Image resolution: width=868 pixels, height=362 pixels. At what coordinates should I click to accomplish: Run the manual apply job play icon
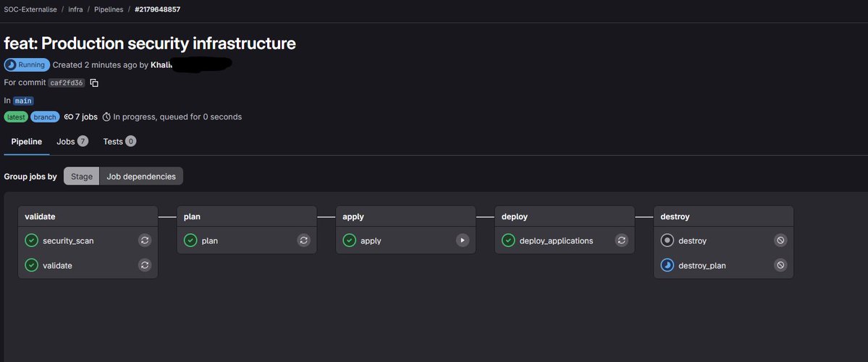point(462,241)
